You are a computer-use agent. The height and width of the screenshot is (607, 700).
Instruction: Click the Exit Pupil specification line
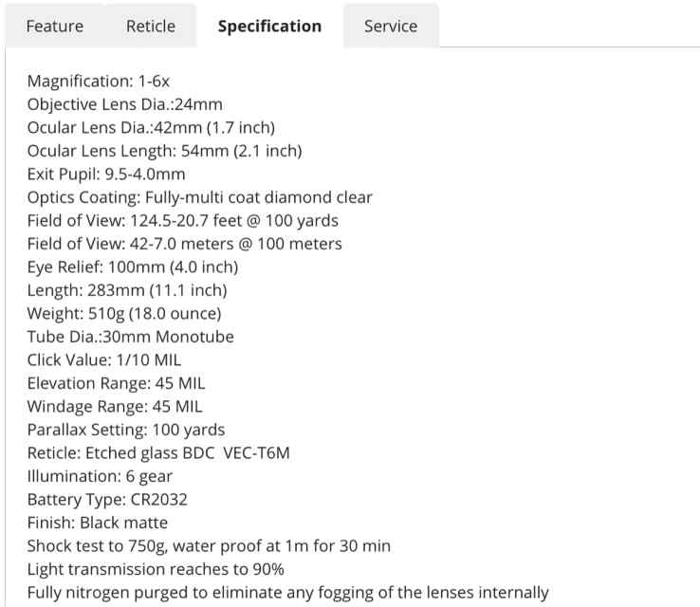pyautogui.click(x=106, y=175)
